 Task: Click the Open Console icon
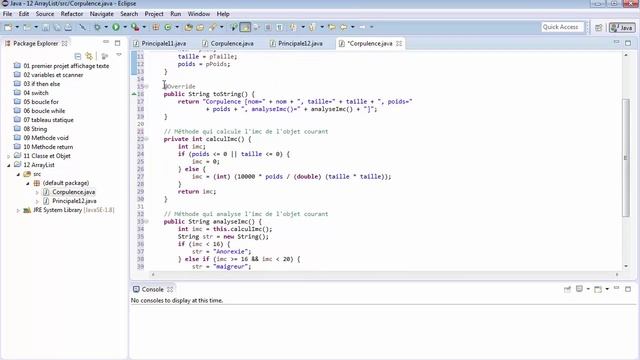coord(598,289)
